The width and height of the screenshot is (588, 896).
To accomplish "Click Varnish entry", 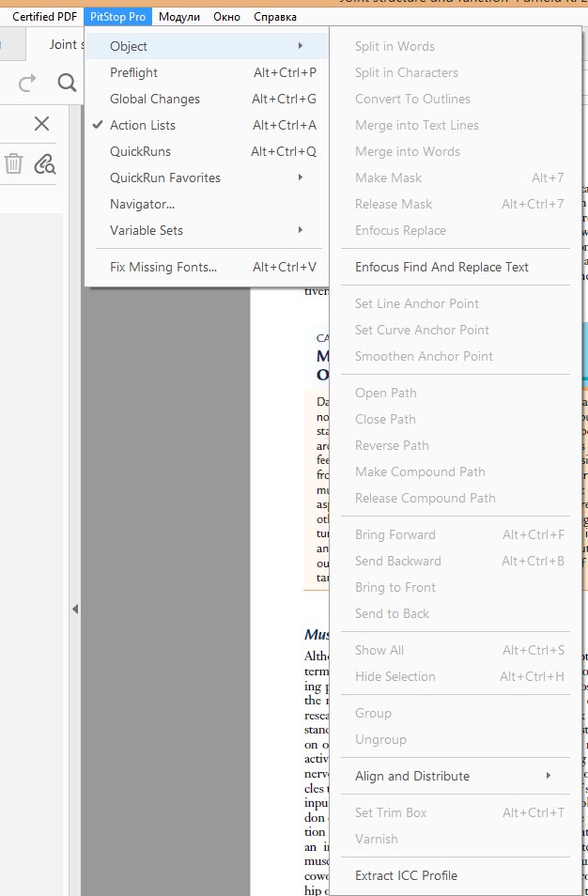I will (x=456, y=839).
